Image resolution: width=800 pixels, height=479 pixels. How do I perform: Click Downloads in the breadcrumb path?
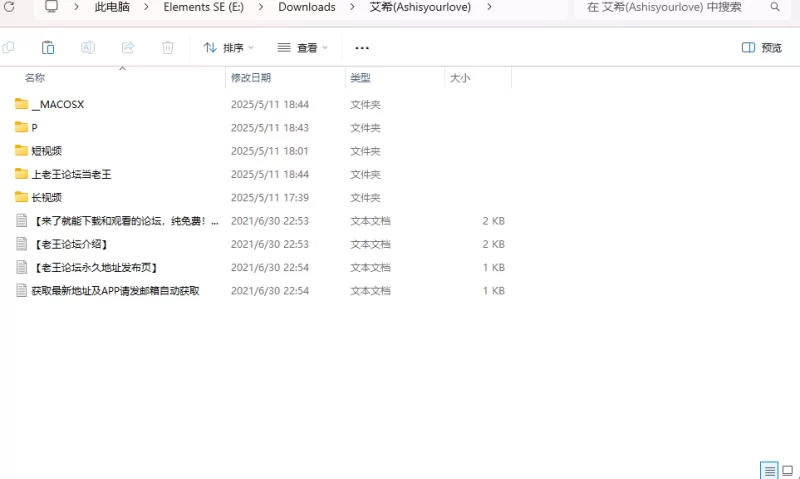tap(307, 7)
